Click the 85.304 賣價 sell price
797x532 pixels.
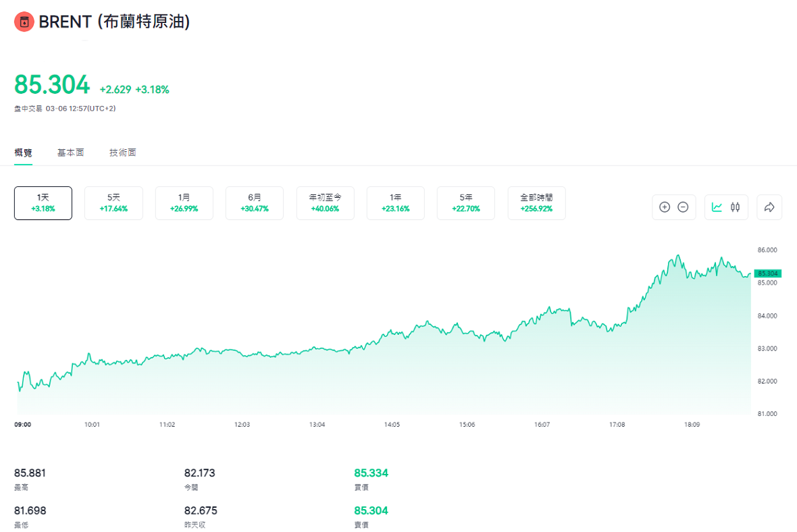click(x=371, y=511)
